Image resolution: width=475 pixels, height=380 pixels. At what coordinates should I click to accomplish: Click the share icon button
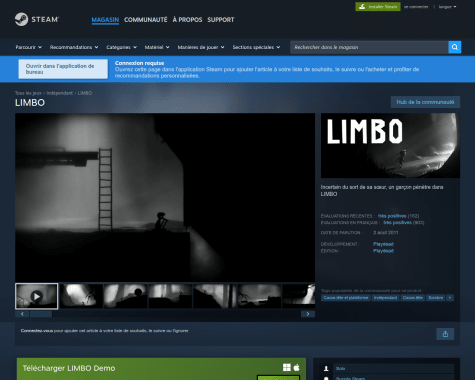(x=445, y=334)
